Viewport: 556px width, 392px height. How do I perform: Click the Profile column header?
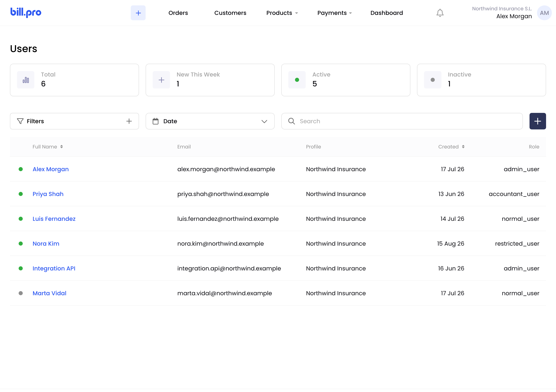[313, 147]
